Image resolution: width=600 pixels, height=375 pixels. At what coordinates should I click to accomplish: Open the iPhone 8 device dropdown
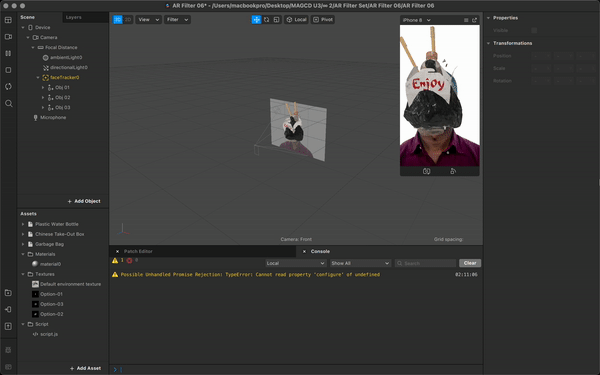[417, 20]
